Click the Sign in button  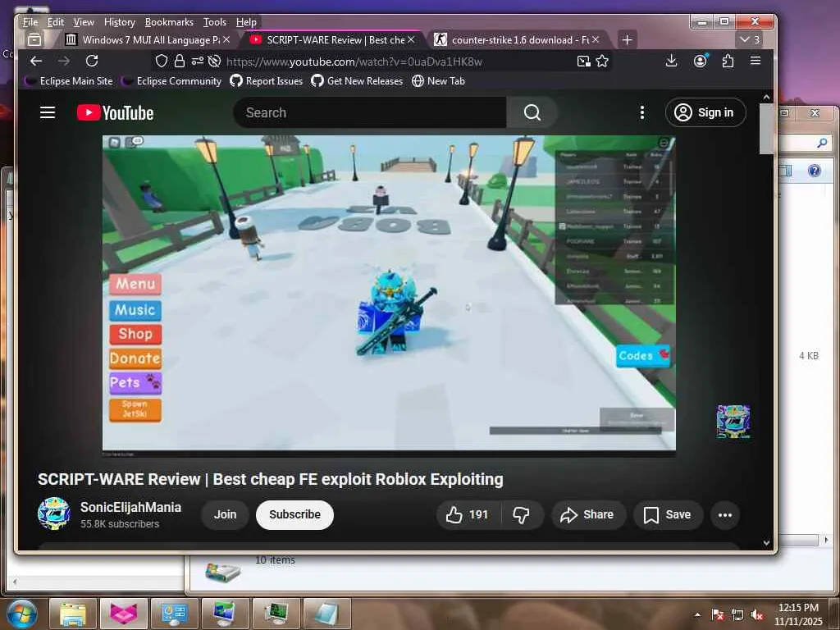point(705,112)
